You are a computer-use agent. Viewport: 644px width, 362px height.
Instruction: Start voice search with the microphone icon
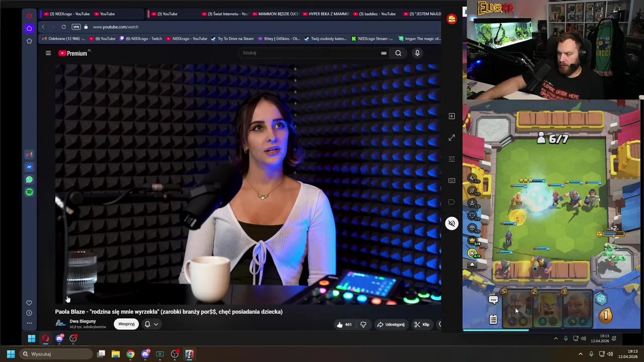[417, 53]
